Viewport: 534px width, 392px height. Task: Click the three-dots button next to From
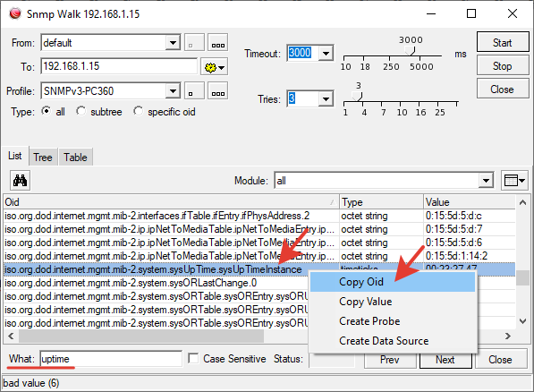pyautogui.click(x=218, y=43)
